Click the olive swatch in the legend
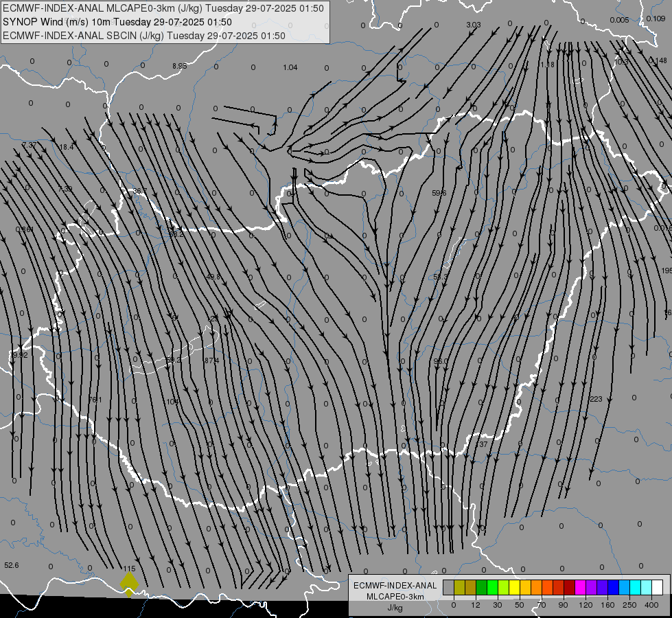The width and height of the screenshot is (672, 618). (459, 587)
